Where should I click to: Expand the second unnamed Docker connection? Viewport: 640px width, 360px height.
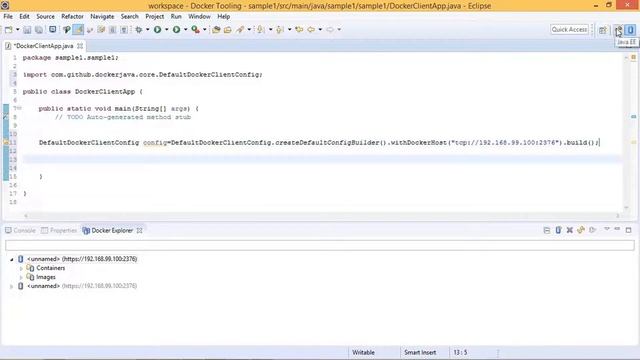[11, 287]
